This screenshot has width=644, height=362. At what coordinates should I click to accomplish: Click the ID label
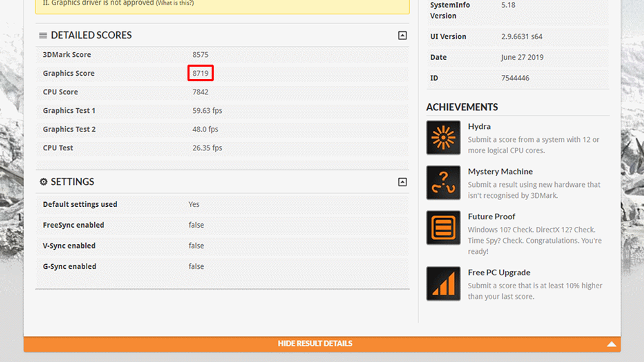[434, 78]
